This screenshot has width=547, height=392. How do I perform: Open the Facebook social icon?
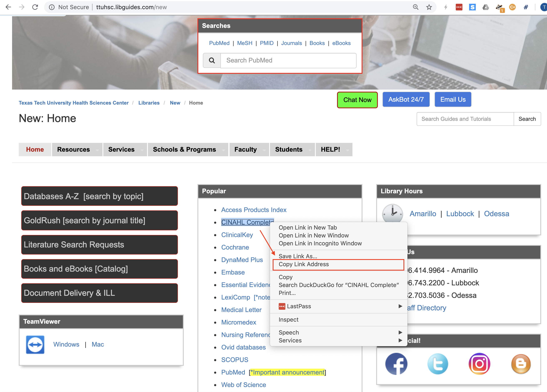tap(396, 364)
